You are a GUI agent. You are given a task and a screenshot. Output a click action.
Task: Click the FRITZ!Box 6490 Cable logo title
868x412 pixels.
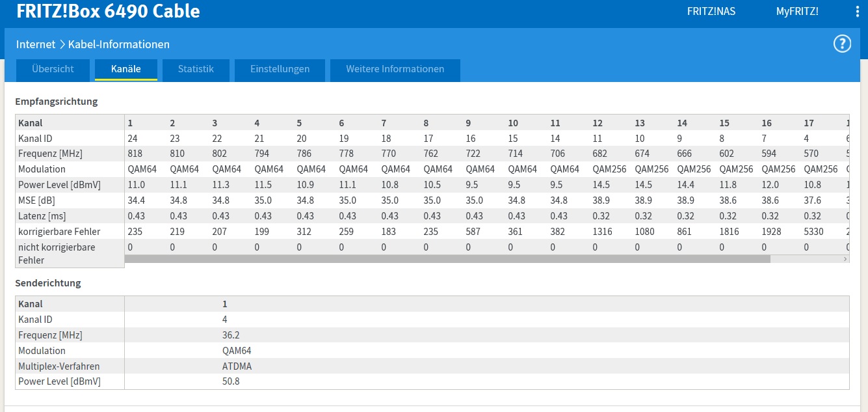(x=109, y=11)
